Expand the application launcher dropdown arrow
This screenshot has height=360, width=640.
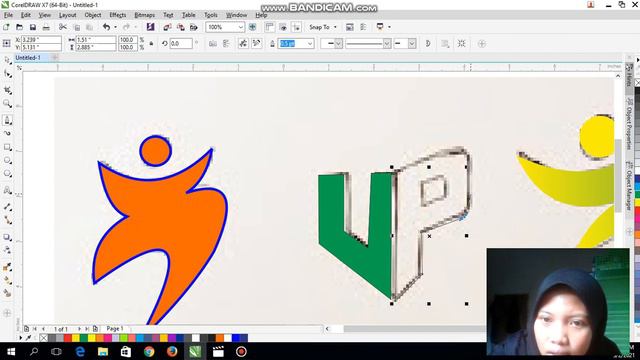pyautogui.click(x=389, y=27)
